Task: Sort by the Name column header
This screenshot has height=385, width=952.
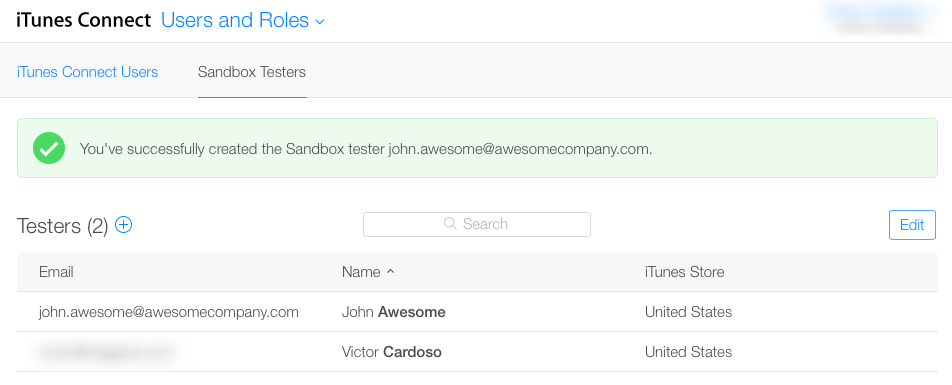Action: 361,271
